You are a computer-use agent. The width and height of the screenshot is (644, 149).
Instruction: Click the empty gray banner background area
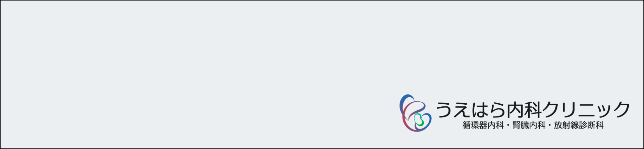point(201,67)
